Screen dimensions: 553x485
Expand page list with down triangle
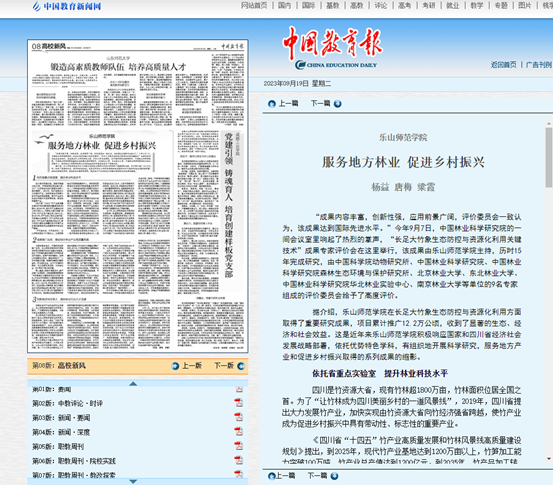[133, 481]
